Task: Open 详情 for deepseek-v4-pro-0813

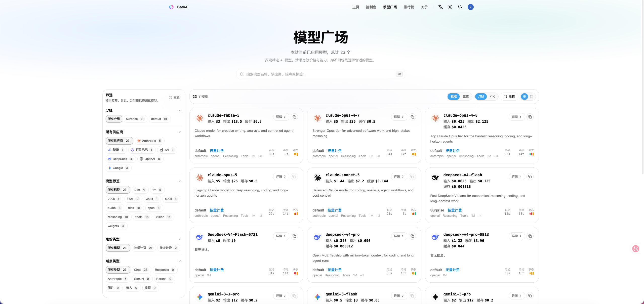Action: point(517,236)
